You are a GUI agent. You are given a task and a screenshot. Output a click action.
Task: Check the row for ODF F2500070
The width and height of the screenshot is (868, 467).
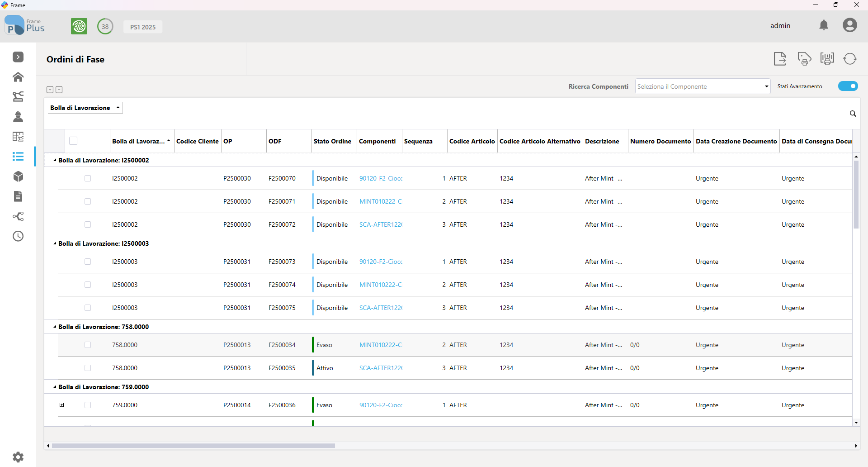[88, 178]
